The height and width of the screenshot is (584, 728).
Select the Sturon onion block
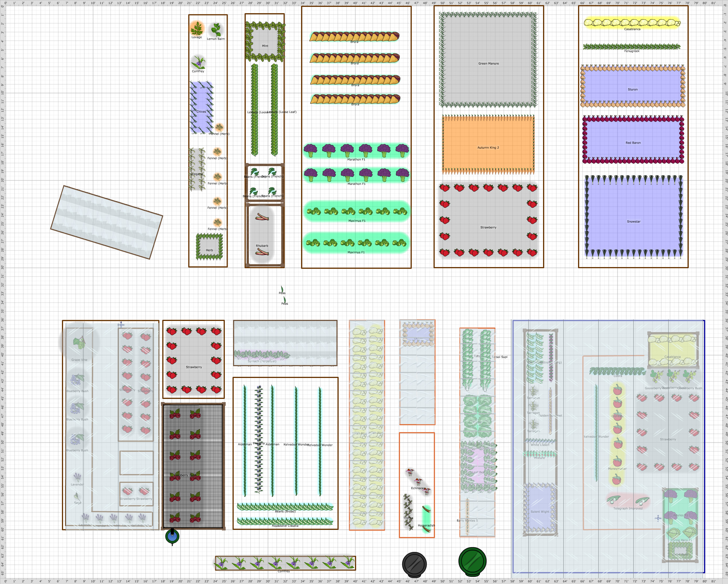(x=633, y=86)
